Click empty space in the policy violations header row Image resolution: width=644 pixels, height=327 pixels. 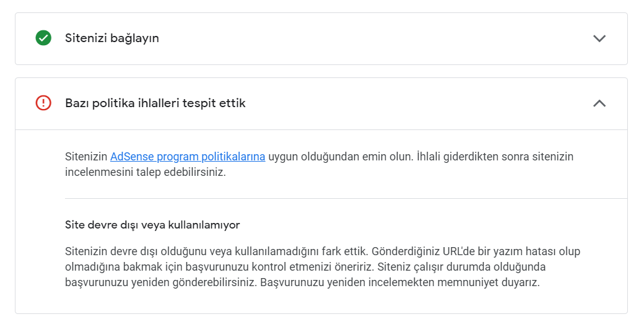point(411,103)
